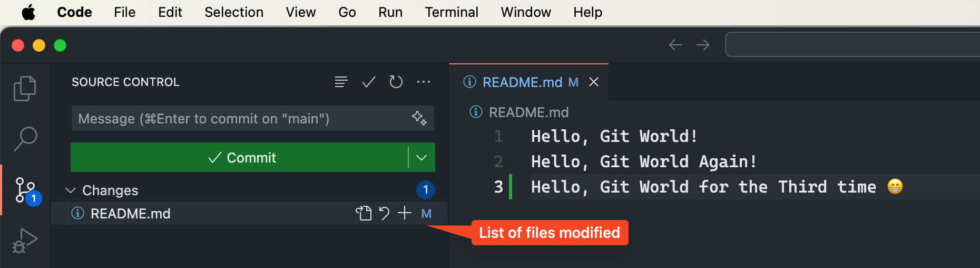The height and width of the screenshot is (268, 980).
Task: Generate commit message with sparkle icon
Action: point(419,118)
